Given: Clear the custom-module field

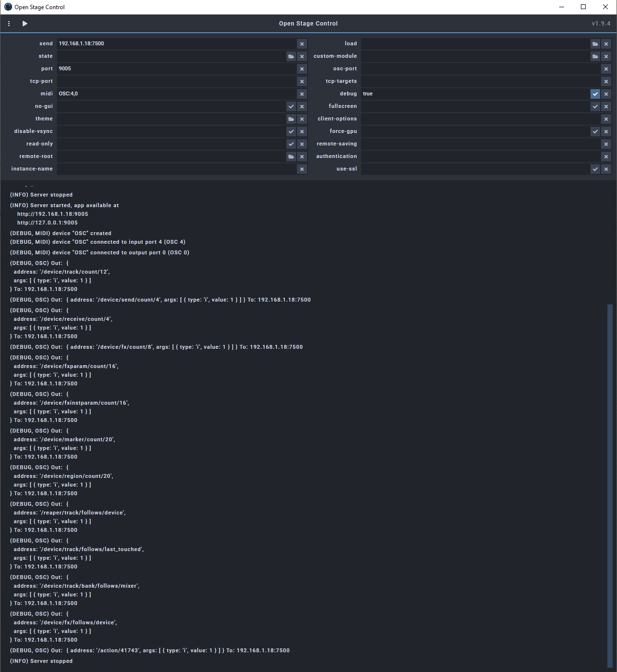Looking at the screenshot, I should [606, 56].
